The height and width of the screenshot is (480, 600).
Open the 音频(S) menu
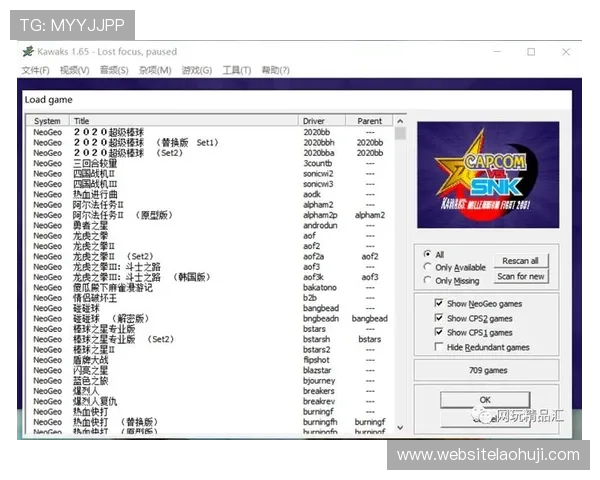[x=114, y=70]
